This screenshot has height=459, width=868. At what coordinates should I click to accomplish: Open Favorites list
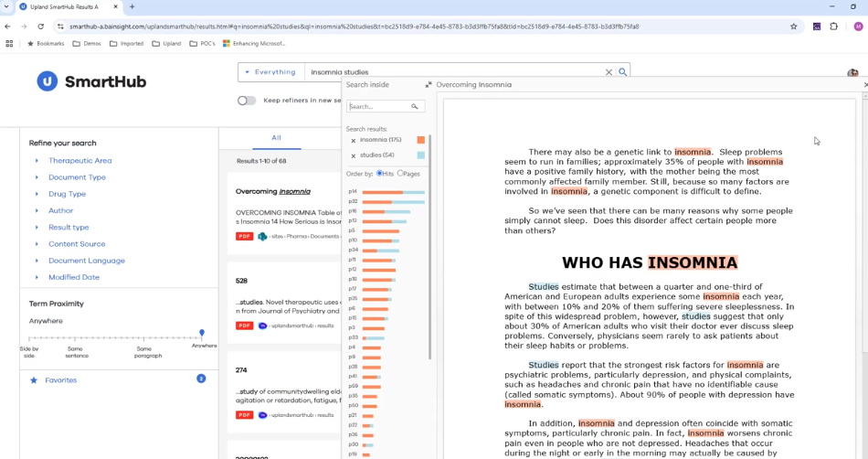(x=61, y=380)
